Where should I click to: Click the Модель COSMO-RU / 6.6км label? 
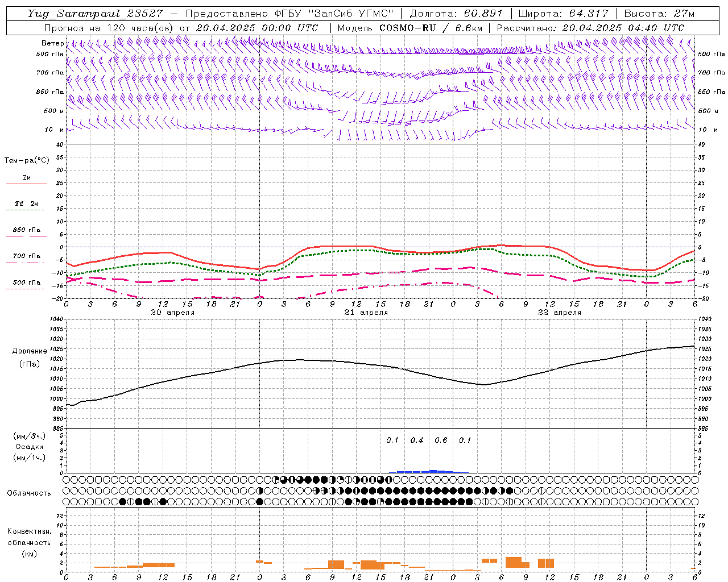[410, 28]
